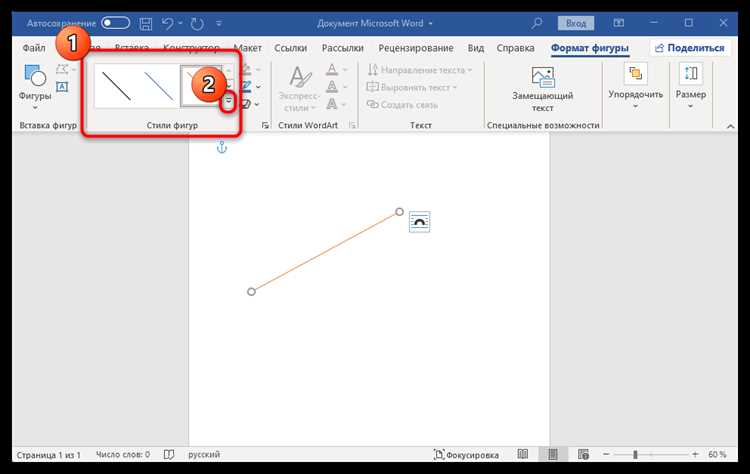The height and width of the screenshot is (474, 750).
Task: Apply the blue line shape style
Action: click(x=159, y=86)
